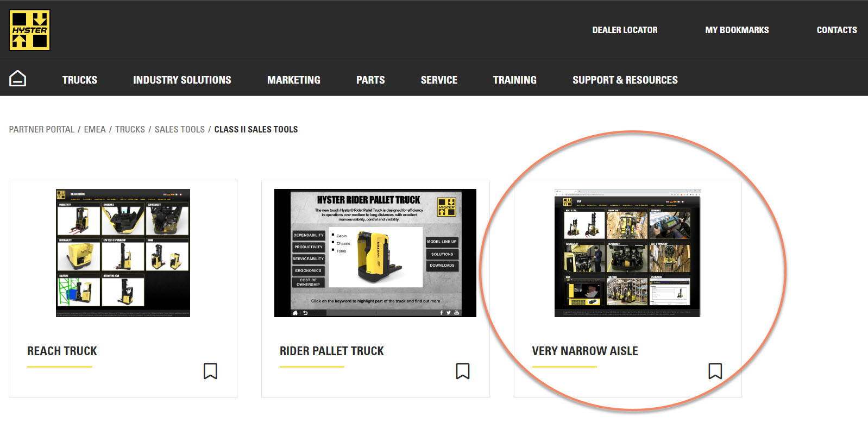Screen dimensions: 868x423
Task: Navigate to EMEA breadcrumb
Action: pyautogui.click(x=95, y=129)
